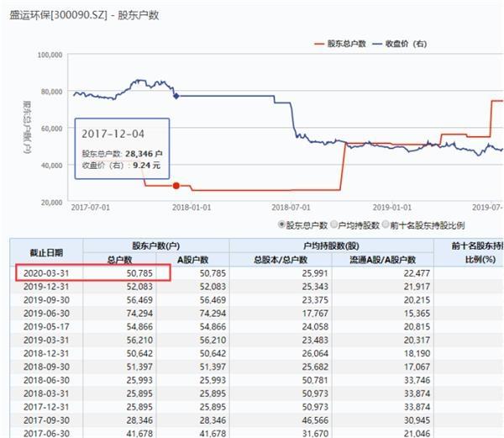Click the 总户数 column header
The width and height of the screenshot is (504, 438).
pos(119,259)
